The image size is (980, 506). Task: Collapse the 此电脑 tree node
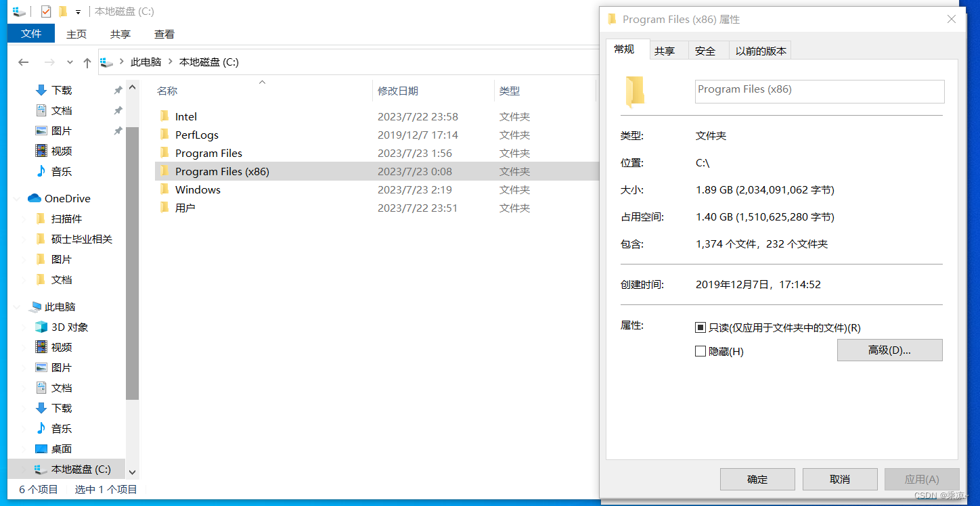(17, 306)
